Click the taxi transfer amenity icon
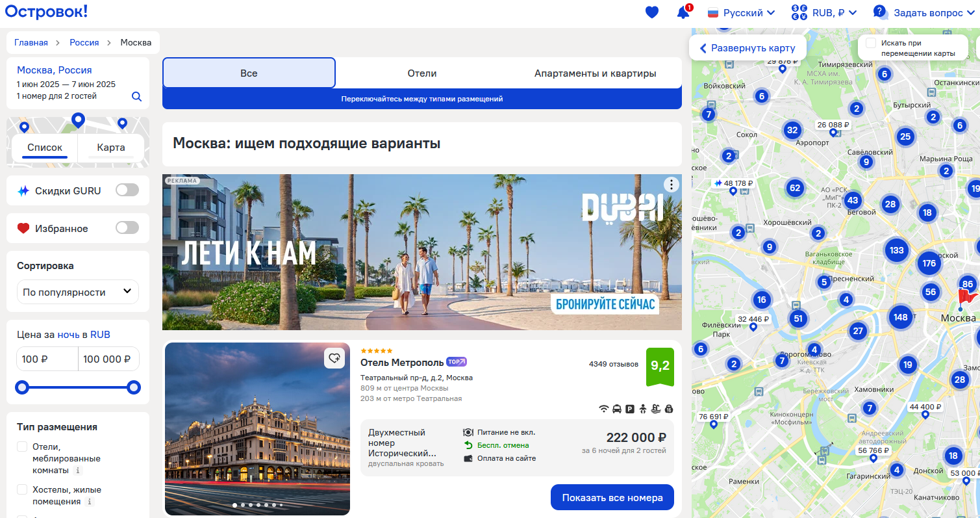 pos(617,409)
